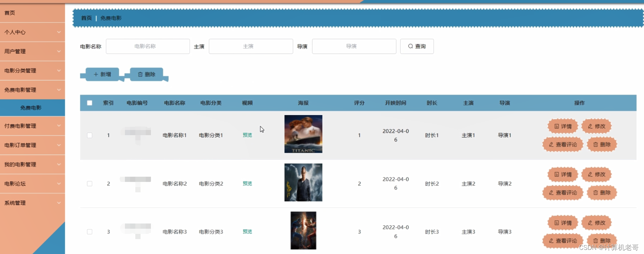Expand the 电影订单管理 sidebar chevron

pos(59,145)
